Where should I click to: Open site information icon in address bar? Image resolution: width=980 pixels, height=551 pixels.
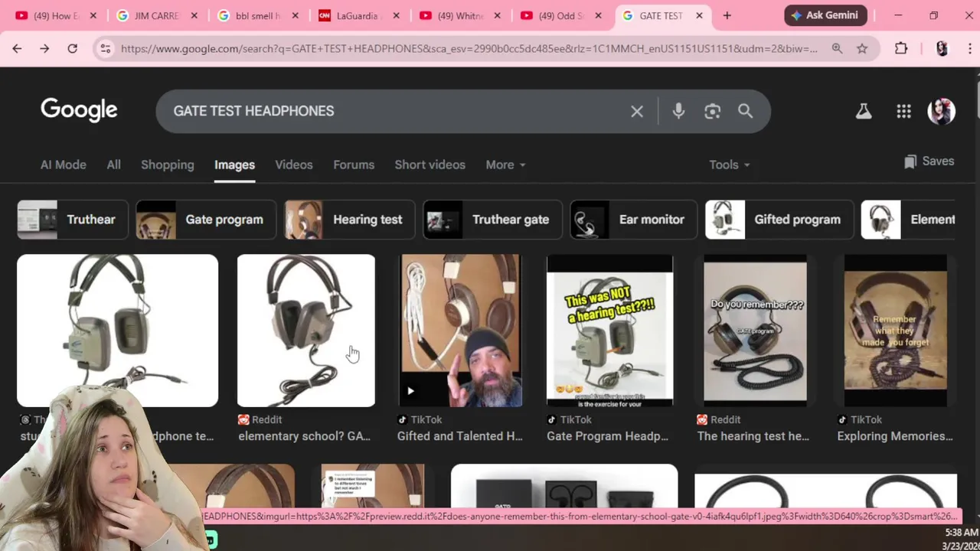106,48
